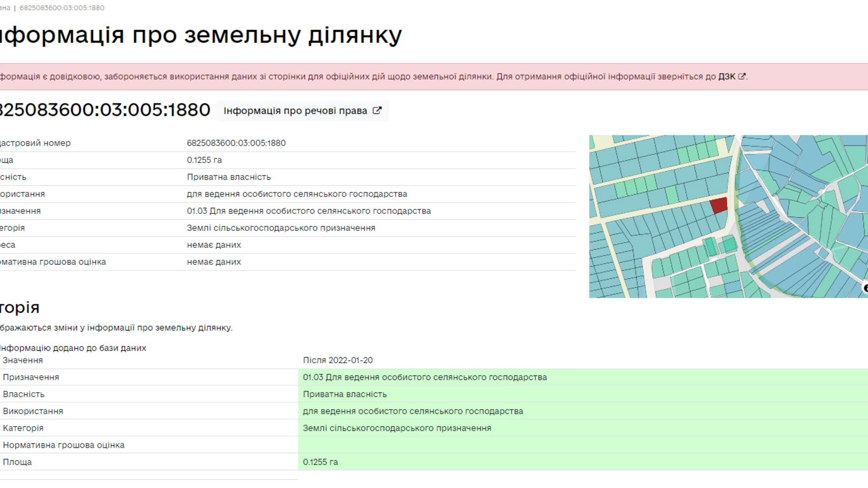Open the ДЗК link in warning banner

(726, 76)
